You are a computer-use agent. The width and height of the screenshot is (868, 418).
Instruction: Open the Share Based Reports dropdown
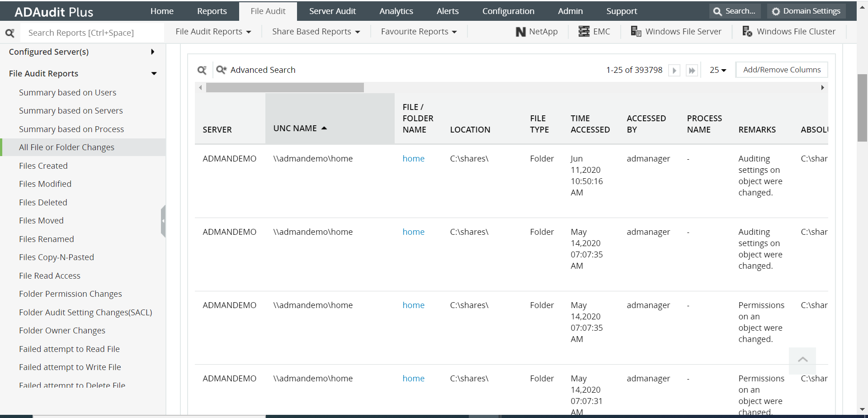[x=316, y=32]
